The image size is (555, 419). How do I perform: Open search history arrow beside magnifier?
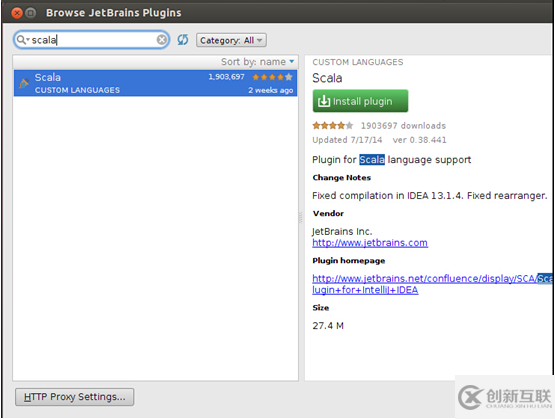click(27, 40)
